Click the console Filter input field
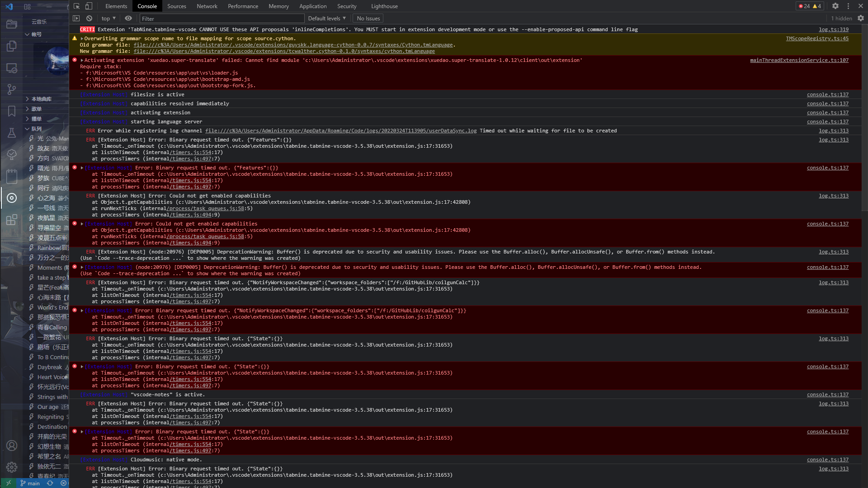868x488 pixels. [x=222, y=19]
